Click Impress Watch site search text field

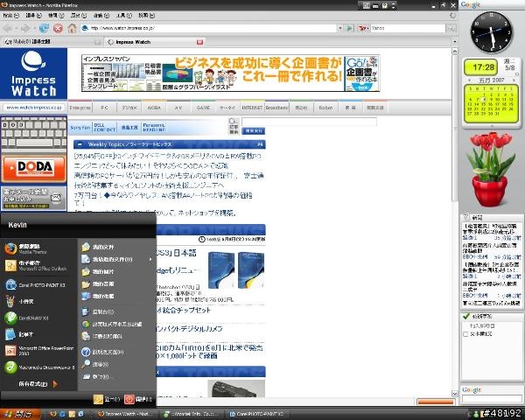[x=309, y=122]
